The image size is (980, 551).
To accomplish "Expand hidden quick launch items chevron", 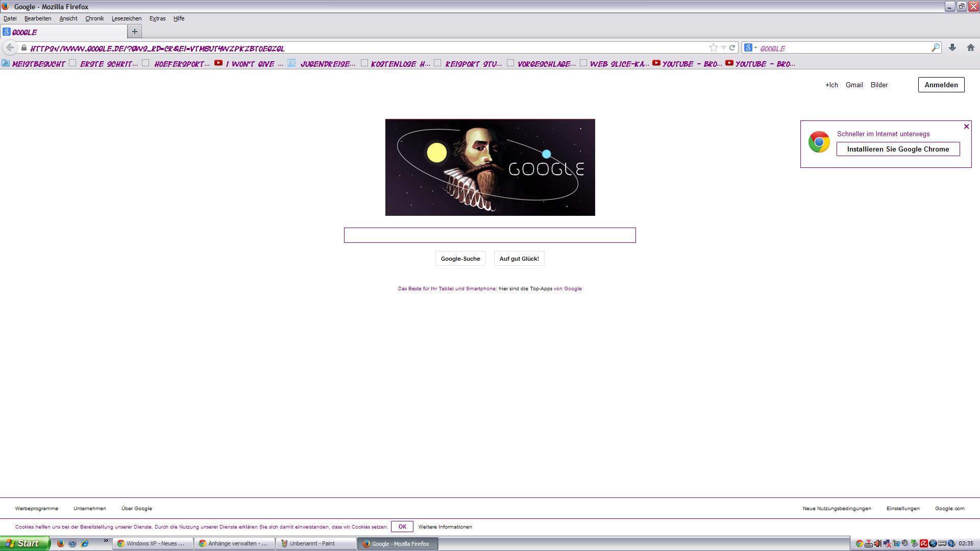I will coord(106,541).
